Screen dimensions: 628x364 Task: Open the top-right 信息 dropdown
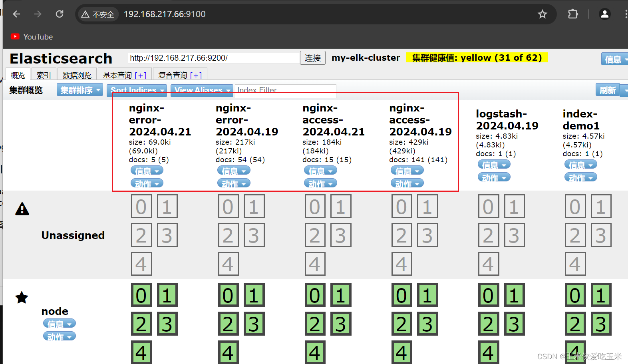pyautogui.click(x=614, y=59)
